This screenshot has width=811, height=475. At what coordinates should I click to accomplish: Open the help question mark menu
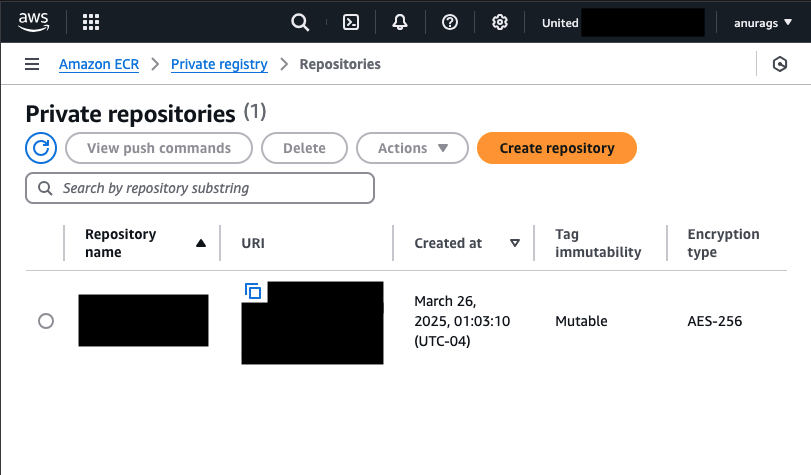450,22
